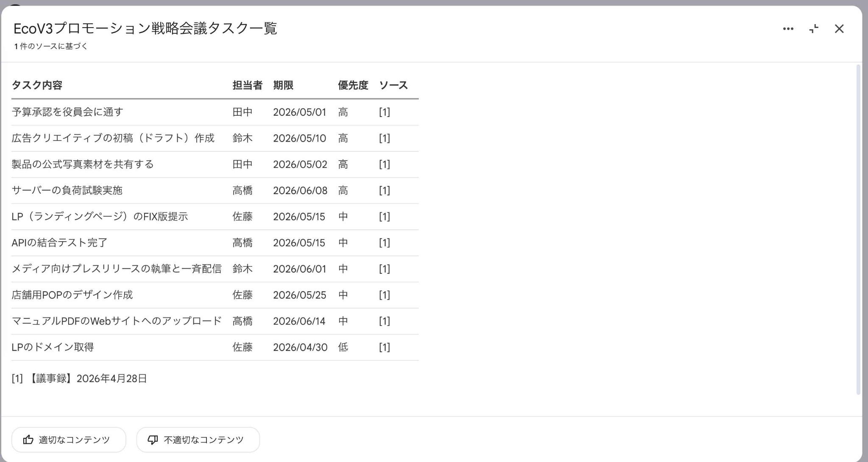Open source citation [1] for サーバーの負荷試験実施 row
868x462 pixels.
[384, 190]
